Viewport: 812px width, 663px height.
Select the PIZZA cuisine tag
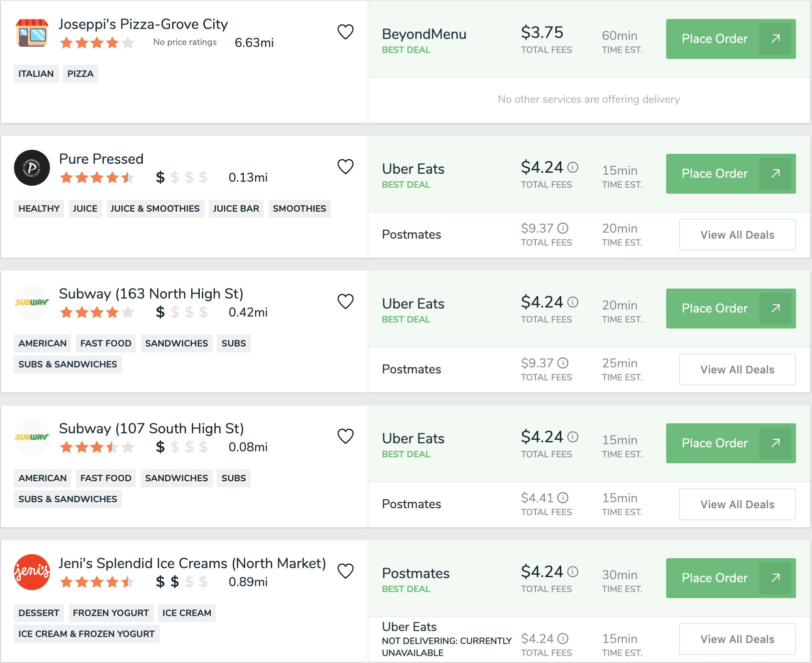click(x=80, y=74)
